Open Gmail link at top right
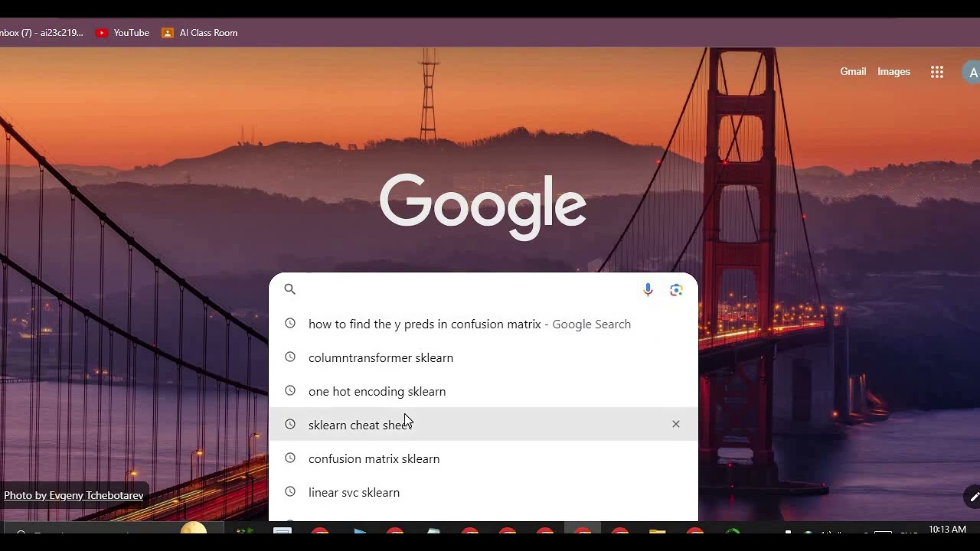The width and height of the screenshot is (980, 551). pyautogui.click(x=853, y=71)
